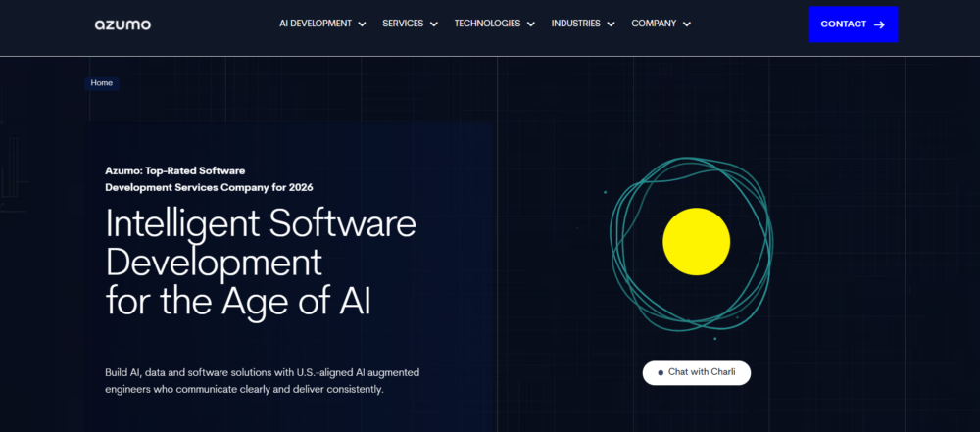Click the arrow icon in Contact button
The image size is (980, 432).
(879, 25)
